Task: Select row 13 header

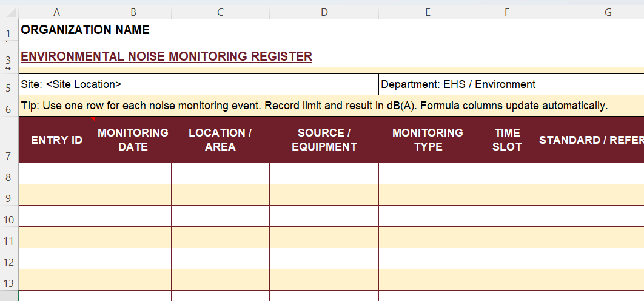Action: (8, 283)
